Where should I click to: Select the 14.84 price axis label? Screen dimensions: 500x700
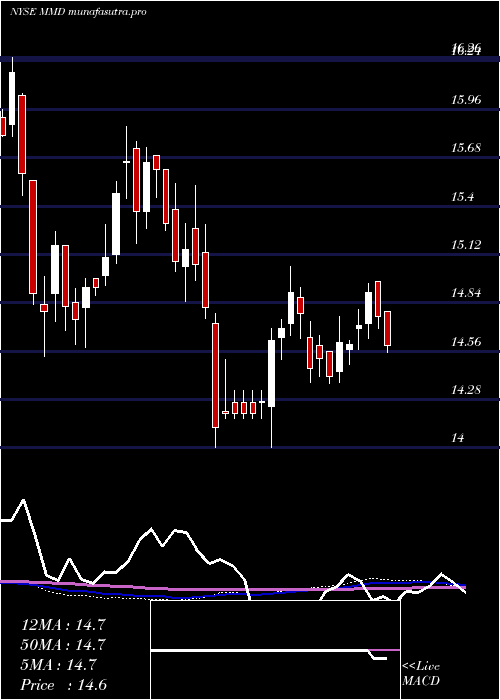466,293
